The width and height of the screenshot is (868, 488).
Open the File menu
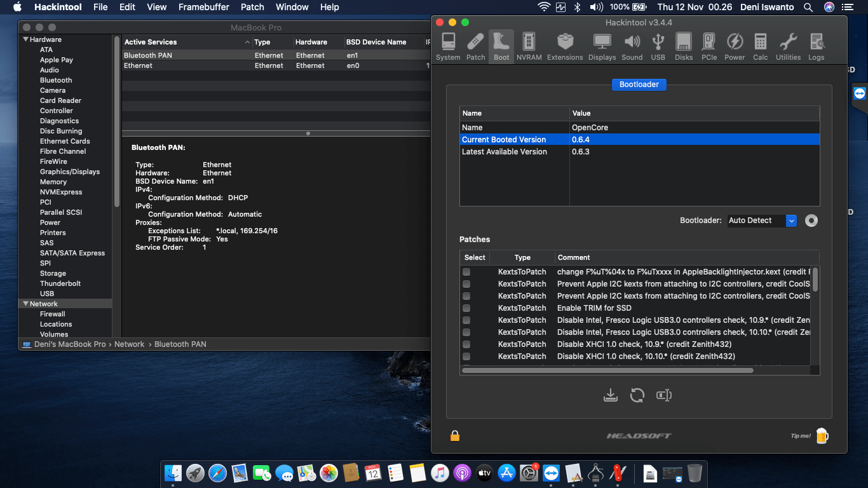(x=100, y=7)
